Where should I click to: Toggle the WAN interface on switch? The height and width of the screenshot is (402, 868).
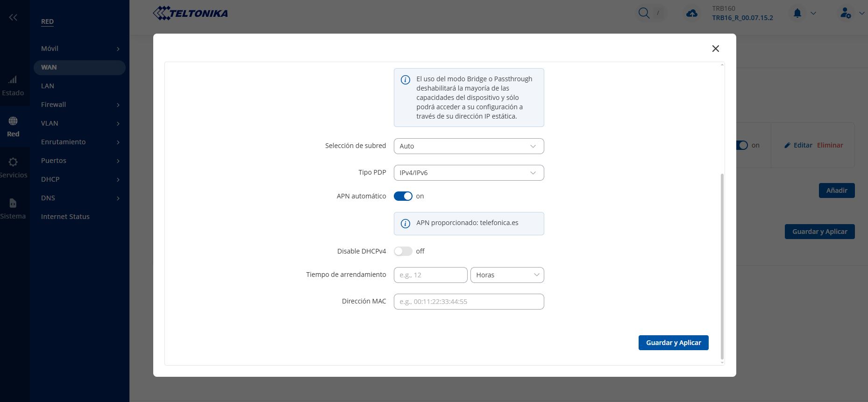pos(742,145)
